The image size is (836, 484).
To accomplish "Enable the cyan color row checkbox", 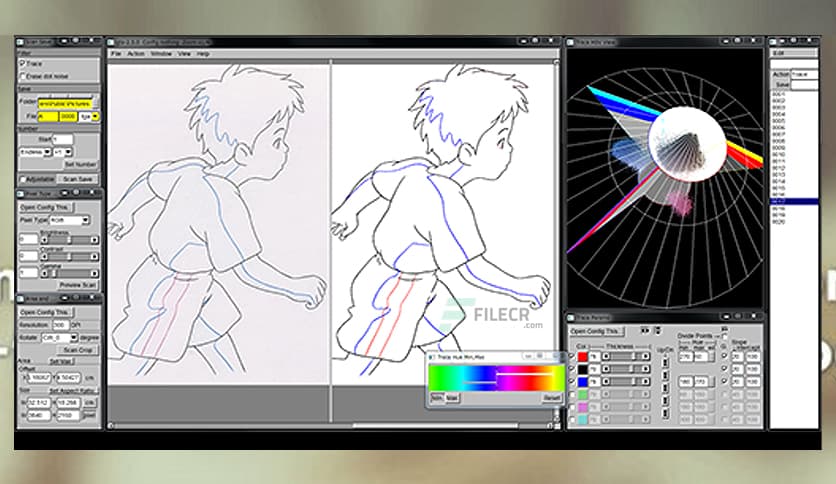I will [572, 420].
